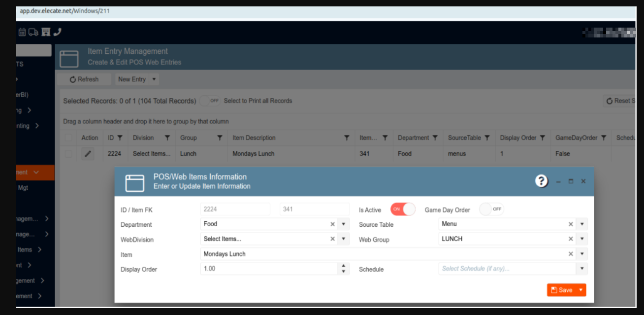Click the calendar icon in top bar
Image resolution: width=644 pixels, height=315 pixels.
coord(22,33)
